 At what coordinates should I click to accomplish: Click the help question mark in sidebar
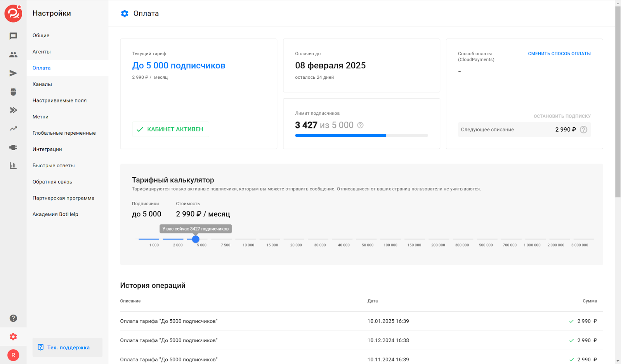tap(13, 318)
